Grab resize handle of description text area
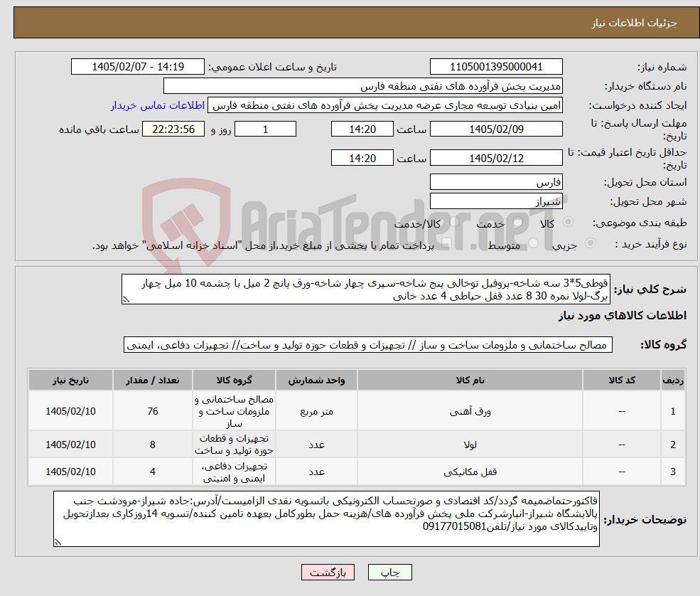The image size is (700, 596). click(x=126, y=300)
